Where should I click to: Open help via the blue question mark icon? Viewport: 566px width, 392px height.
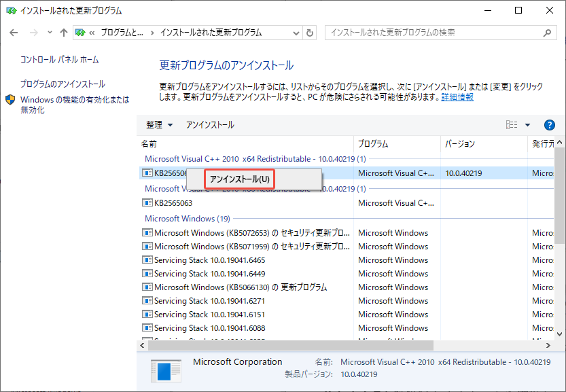click(x=549, y=125)
